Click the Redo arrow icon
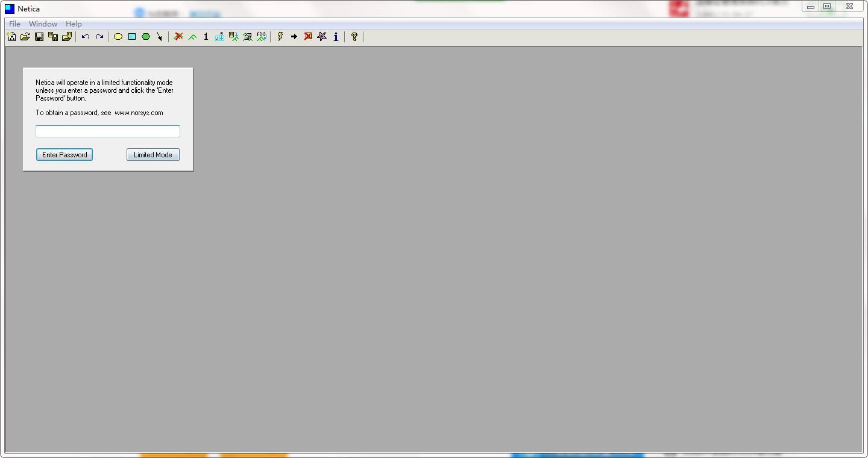Image resolution: width=868 pixels, height=458 pixels. coord(99,37)
